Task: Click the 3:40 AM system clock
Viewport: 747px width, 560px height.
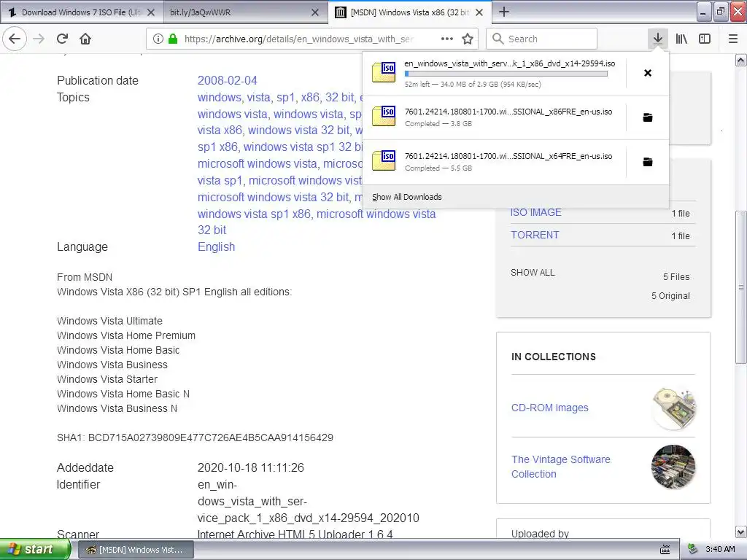Action: coord(720,549)
